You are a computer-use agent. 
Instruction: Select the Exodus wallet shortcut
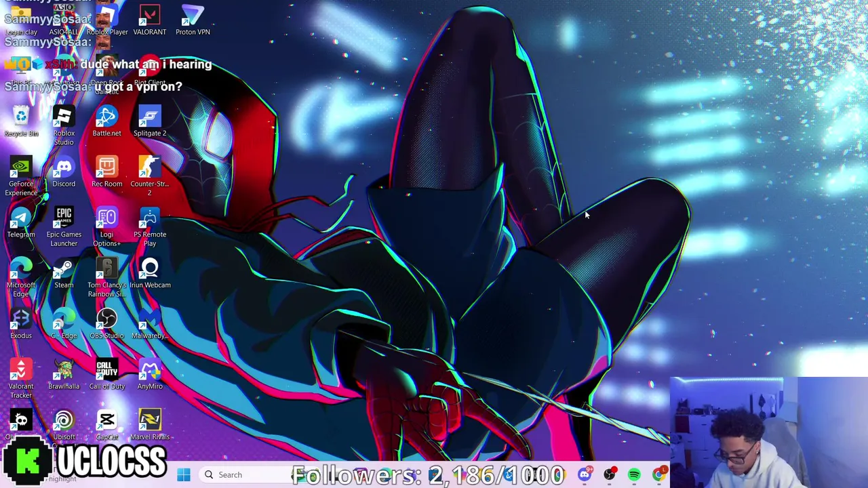21,324
